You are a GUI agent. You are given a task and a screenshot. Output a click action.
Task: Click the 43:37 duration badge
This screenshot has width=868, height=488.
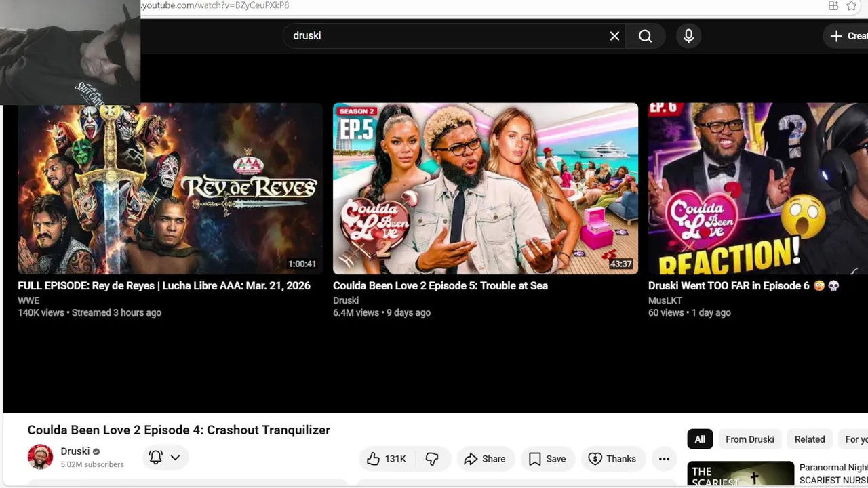(620, 264)
